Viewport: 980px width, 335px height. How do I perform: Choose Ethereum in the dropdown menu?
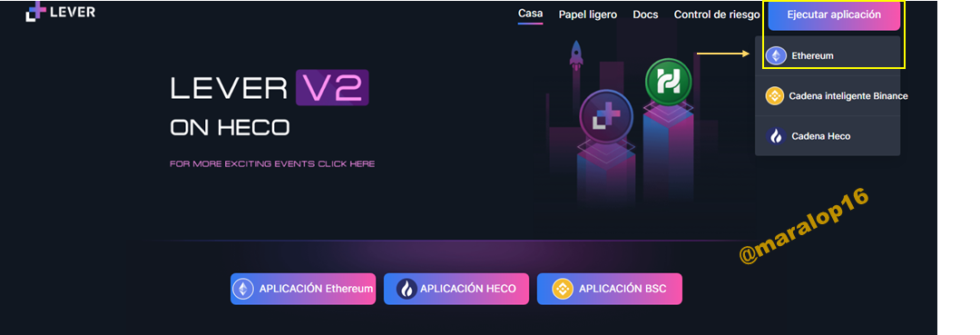click(828, 56)
